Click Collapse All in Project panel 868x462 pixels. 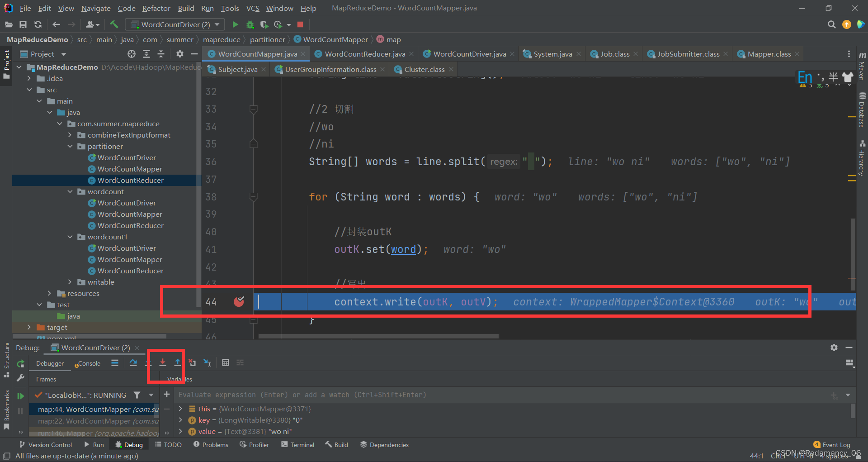161,54
